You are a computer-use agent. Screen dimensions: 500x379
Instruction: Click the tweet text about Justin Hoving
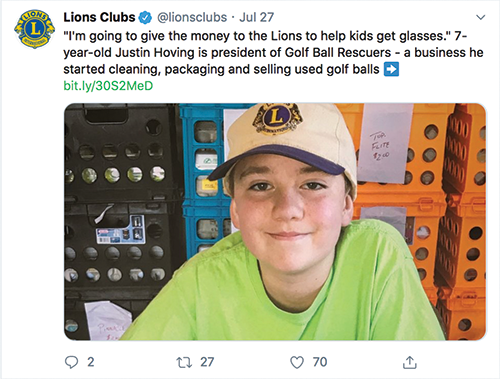click(273, 53)
